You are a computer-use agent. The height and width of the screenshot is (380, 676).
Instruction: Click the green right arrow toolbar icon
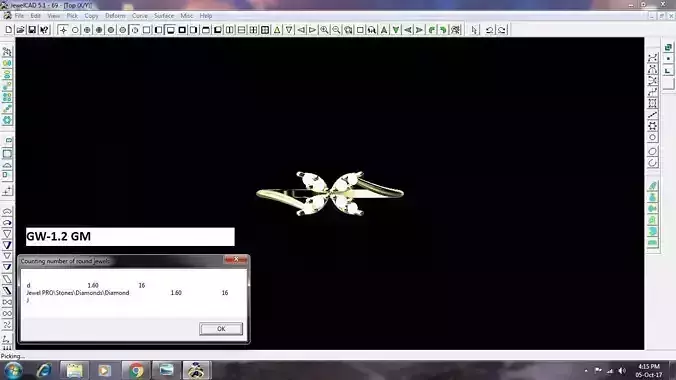tap(419, 30)
